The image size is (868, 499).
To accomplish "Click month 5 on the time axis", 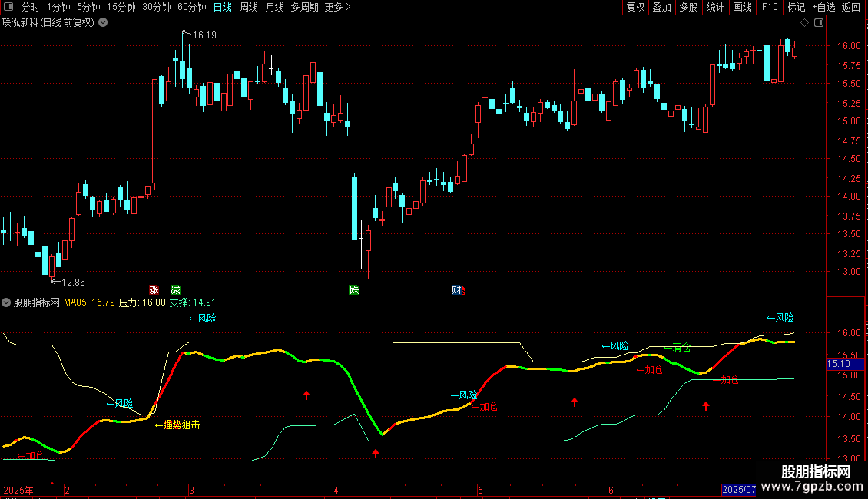I will click(x=480, y=490).
